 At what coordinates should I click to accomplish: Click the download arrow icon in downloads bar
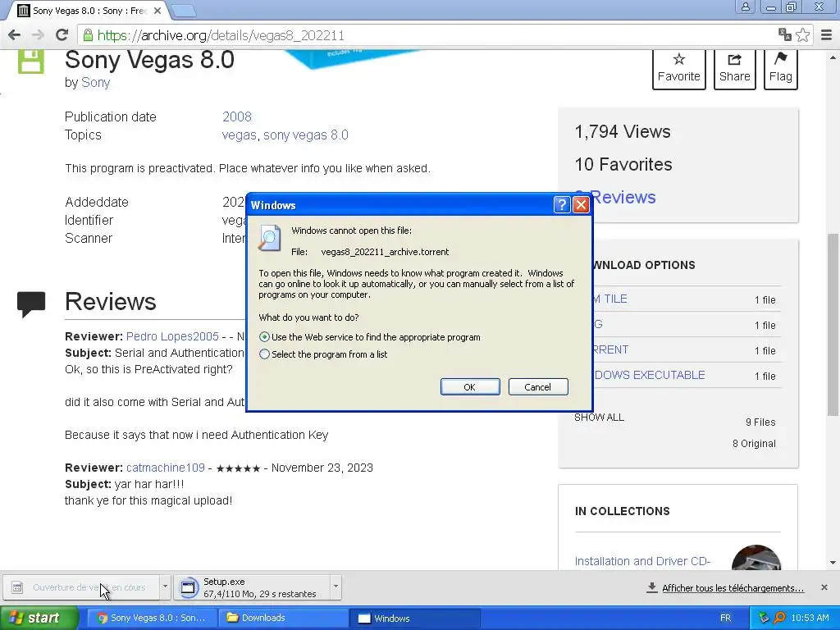pos(651,587)
